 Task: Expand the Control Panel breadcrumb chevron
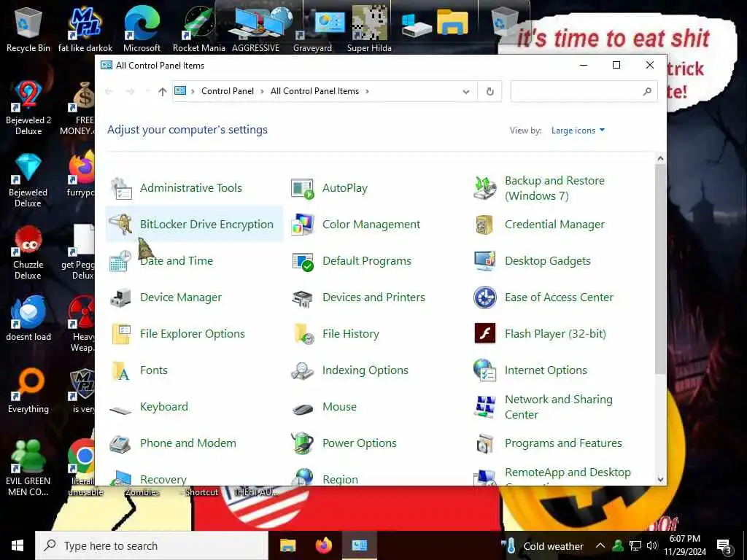pos(262,91)
